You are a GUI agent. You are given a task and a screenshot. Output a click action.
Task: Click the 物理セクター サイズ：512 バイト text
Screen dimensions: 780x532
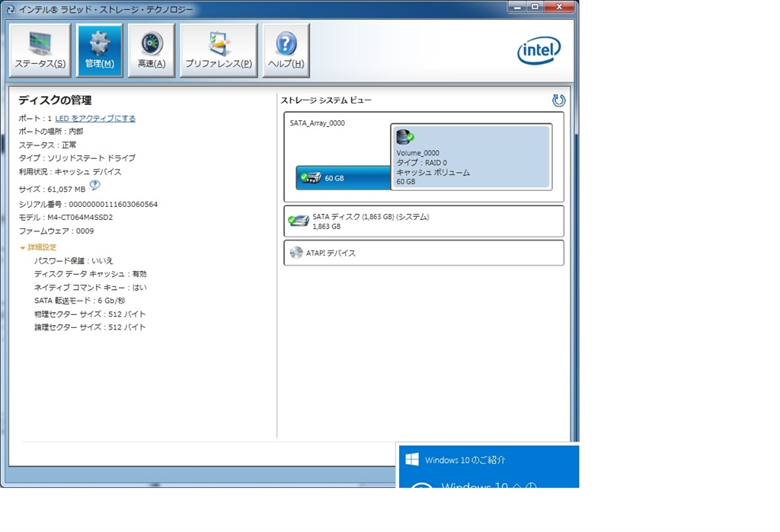(90, 314)
